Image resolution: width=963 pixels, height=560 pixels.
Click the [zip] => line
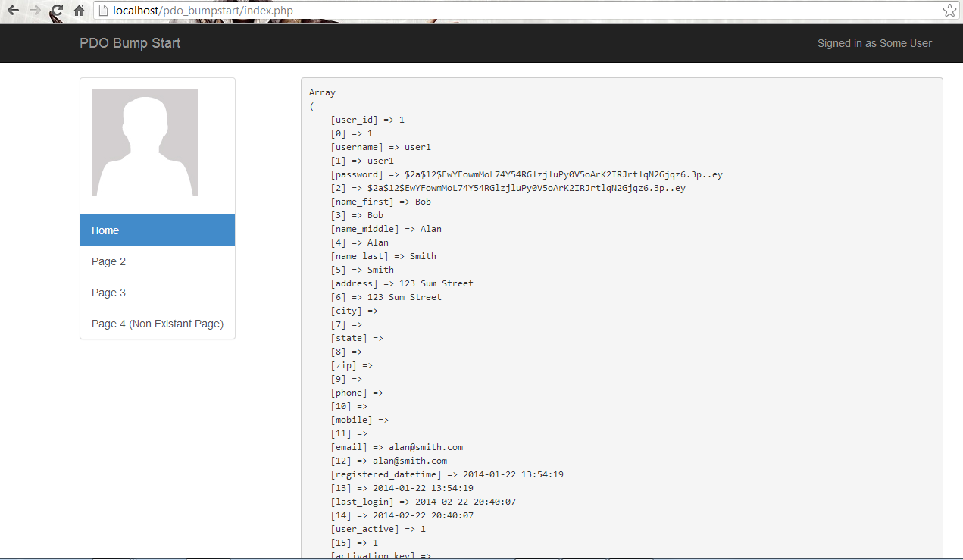(352, 365)
